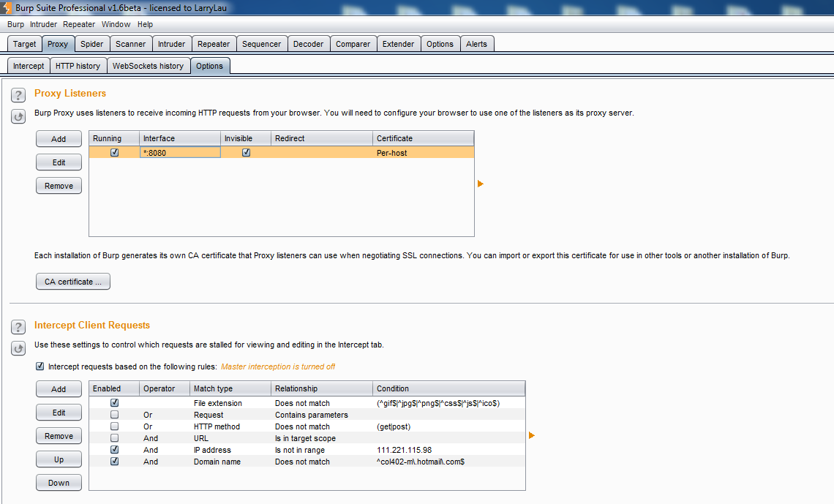Click Proxy Listeners restore defaults icon
This screenshot has height=504, width=834.
point(18,116)
